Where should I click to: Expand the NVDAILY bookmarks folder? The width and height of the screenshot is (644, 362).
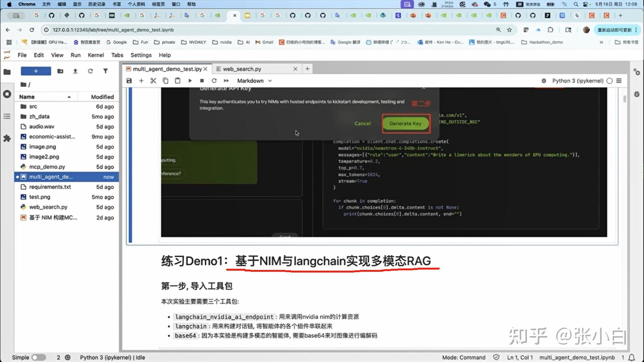click(x=194, y=42)
